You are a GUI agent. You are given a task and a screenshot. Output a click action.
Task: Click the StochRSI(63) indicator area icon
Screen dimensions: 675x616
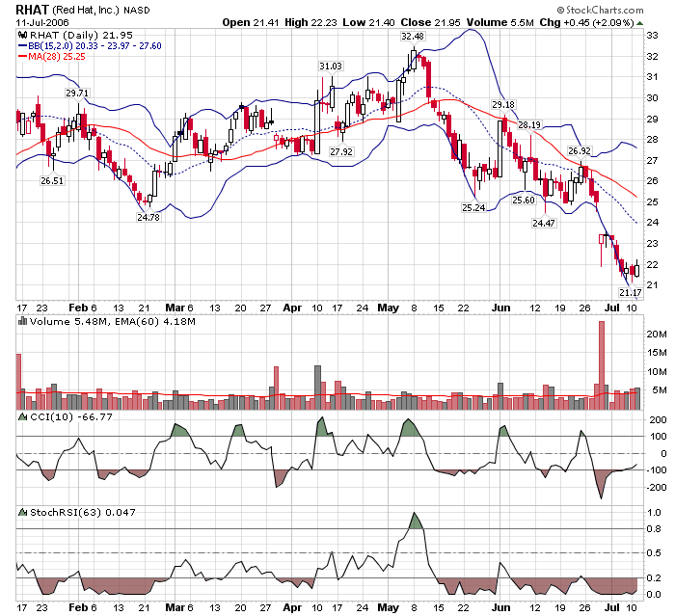point(22,512)
